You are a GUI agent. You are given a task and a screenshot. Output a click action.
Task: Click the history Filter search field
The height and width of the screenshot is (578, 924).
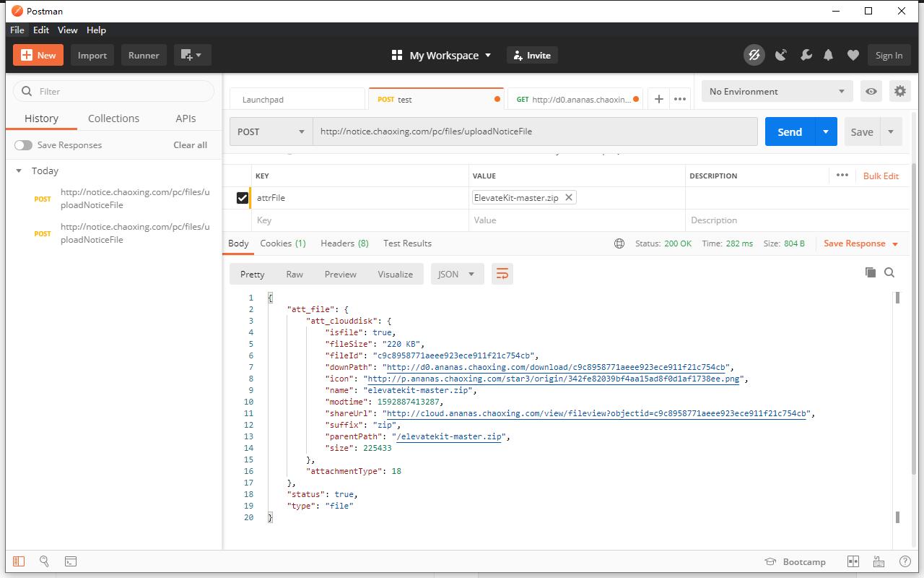114,92
